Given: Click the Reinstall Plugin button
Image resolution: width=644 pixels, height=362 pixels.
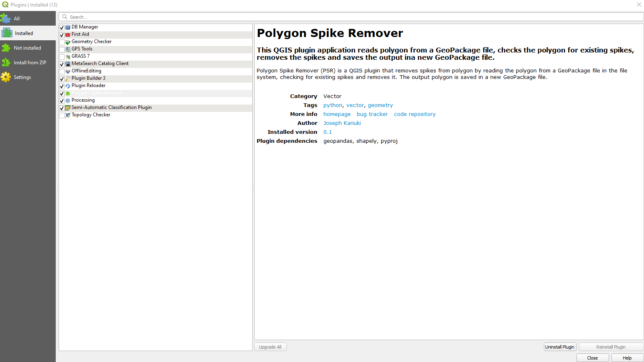Looking at the screenshot, I should tap(611, 347).
